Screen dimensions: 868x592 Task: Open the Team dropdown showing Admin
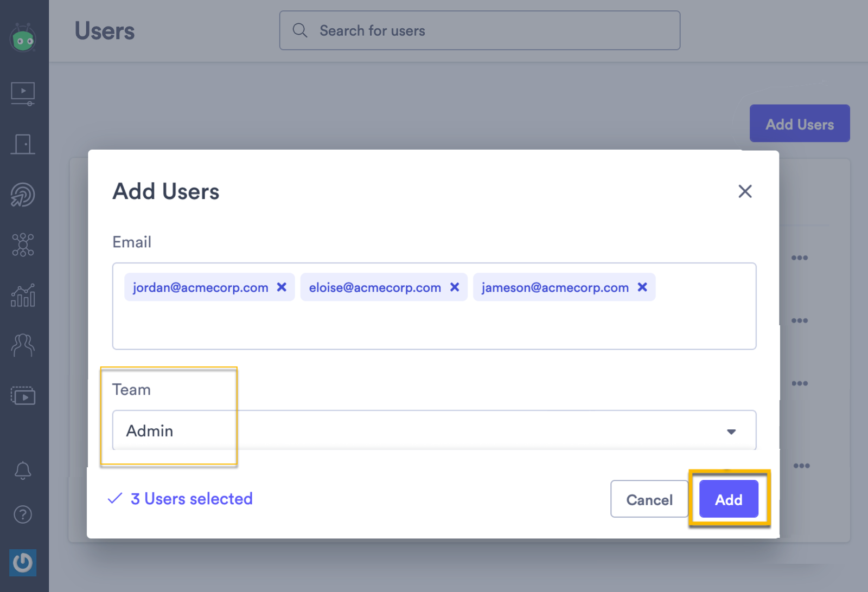click(x=380, y=431)
